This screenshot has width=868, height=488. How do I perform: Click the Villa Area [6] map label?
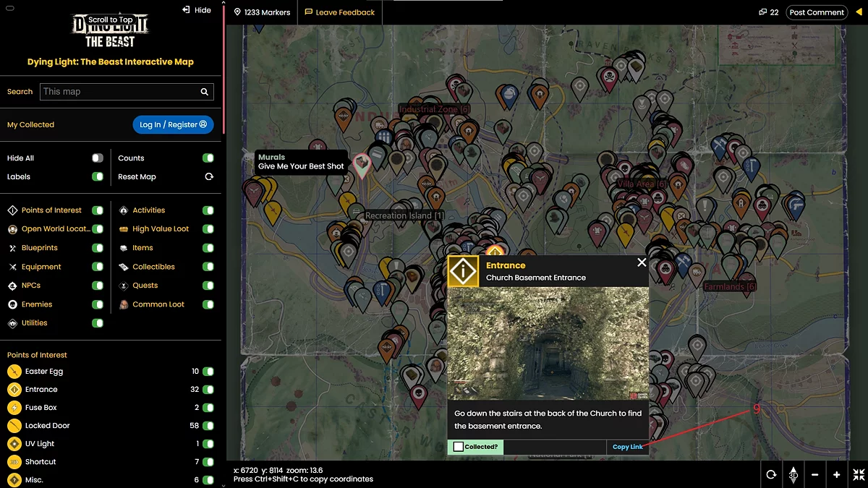point(642,184)
